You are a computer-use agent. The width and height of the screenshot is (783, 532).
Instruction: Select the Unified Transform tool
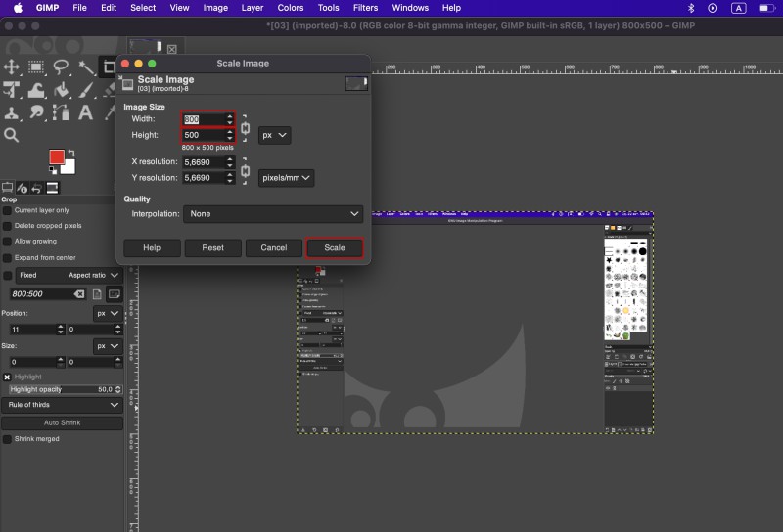click(12, 90)
